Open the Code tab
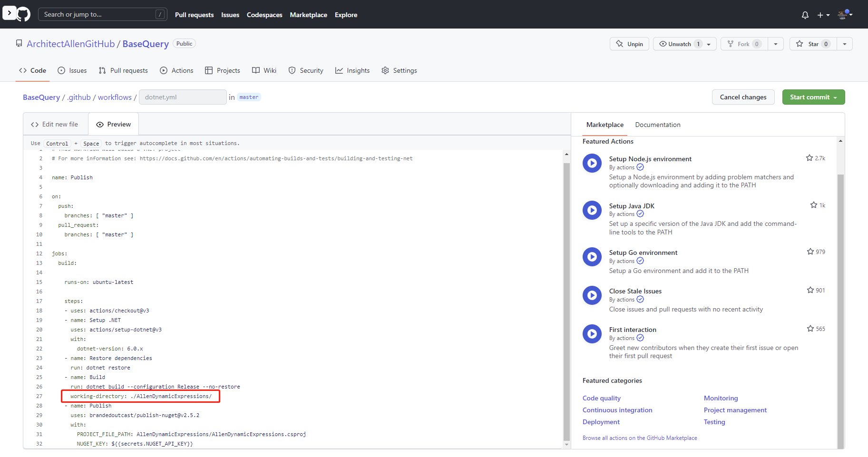Image resolution: width=868 pixels, height=457 pixels. [x=33, y=70]
